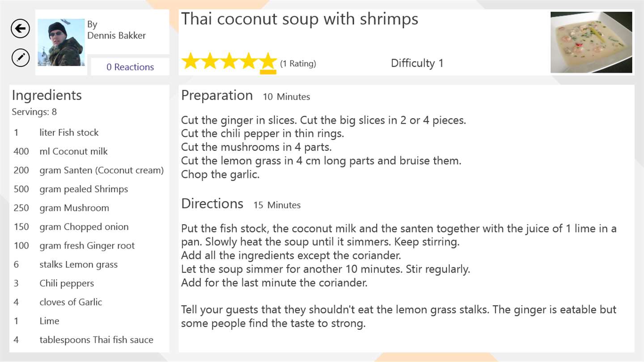Click the Servings: 8 label
The image size is (644, 362).
34,112
